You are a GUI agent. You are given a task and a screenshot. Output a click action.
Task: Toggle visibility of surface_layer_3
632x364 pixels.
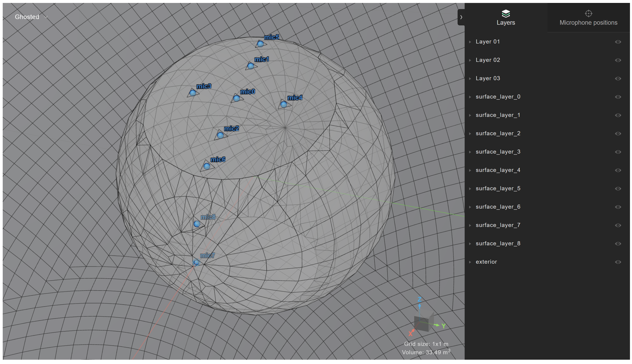(x=618, y=152)
